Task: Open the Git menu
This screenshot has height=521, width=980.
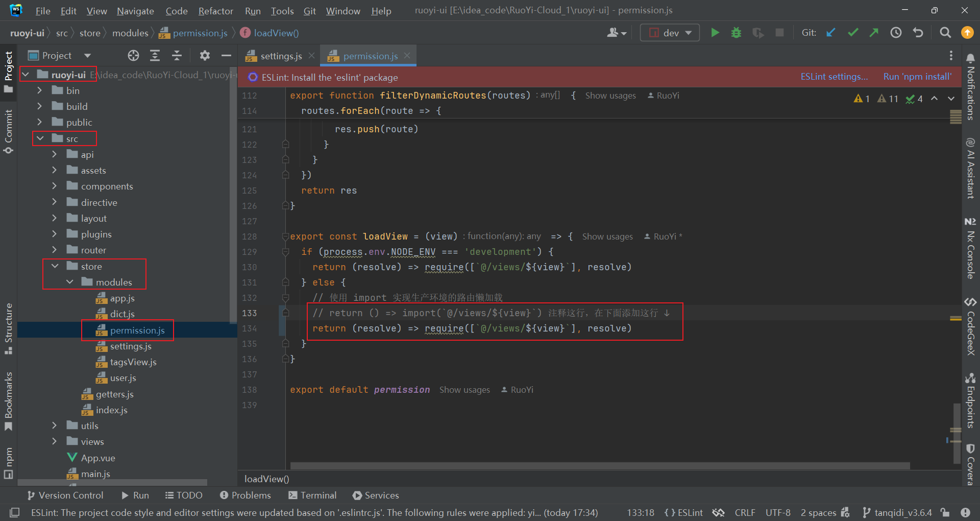Action: point(309,11)
